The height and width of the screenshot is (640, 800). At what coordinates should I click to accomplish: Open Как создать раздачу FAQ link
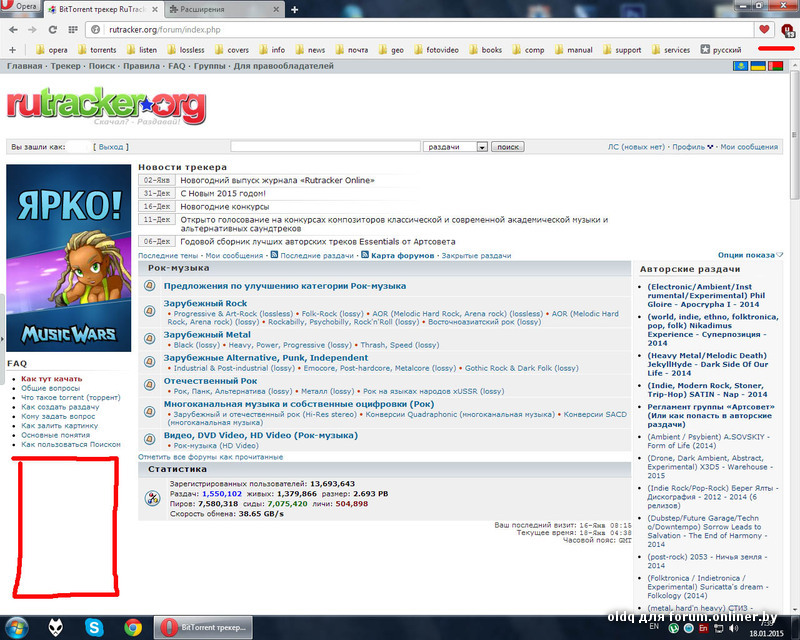(x=60, y=407)
